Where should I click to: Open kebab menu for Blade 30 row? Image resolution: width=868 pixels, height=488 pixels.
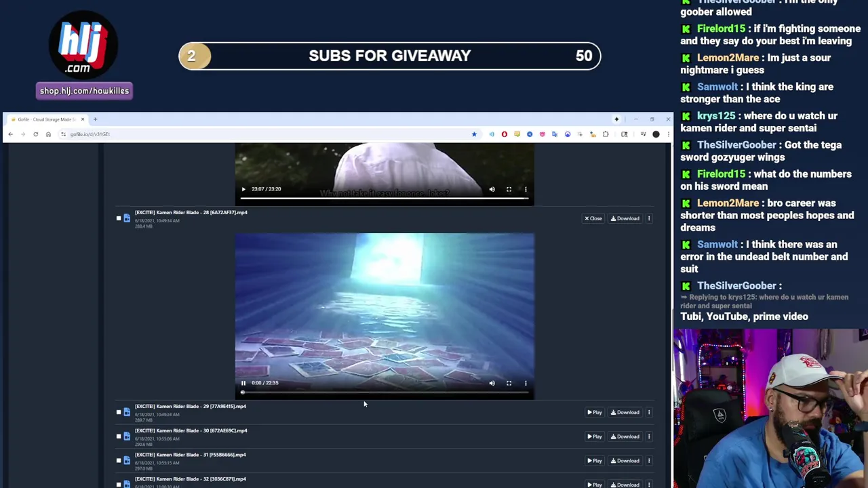[649, 436]
